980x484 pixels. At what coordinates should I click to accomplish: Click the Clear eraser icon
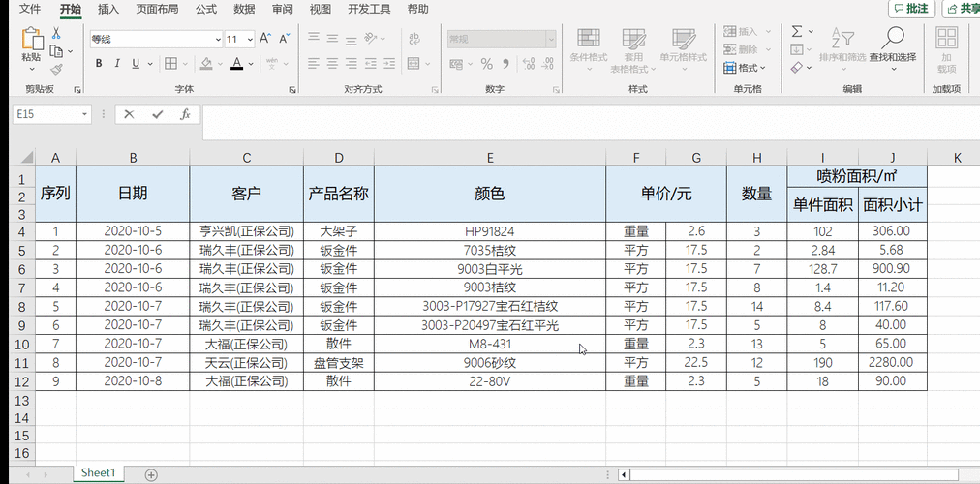797,68
